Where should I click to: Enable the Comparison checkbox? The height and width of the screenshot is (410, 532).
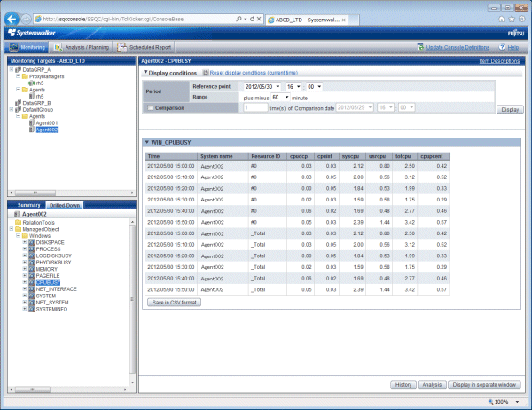pyautogui.click(x=150, y=107)
